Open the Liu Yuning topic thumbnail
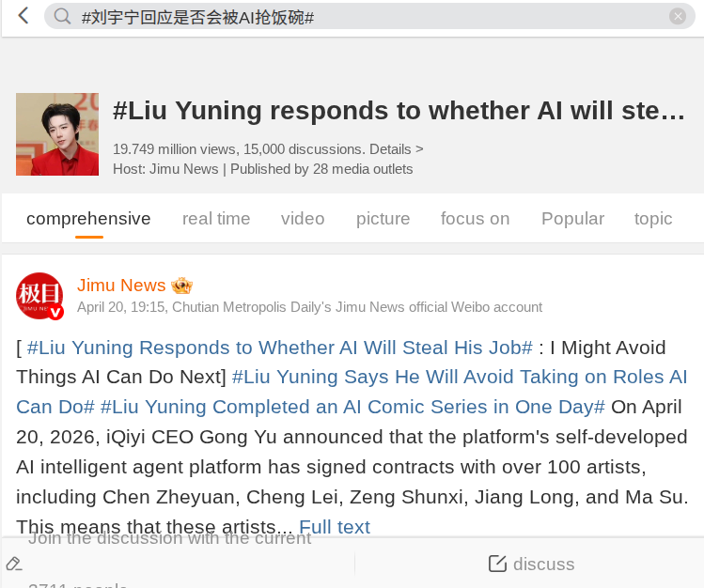 pyautogui.click(x=57, y=133)
